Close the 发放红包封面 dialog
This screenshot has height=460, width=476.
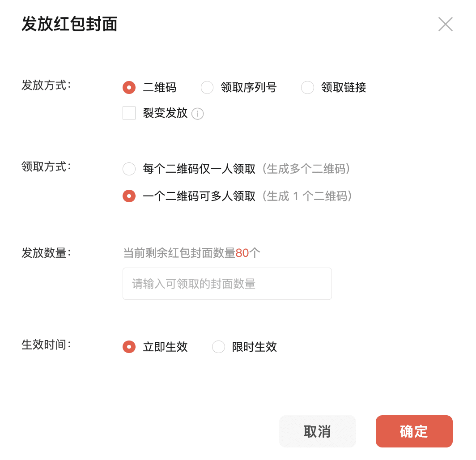point(445,24)
